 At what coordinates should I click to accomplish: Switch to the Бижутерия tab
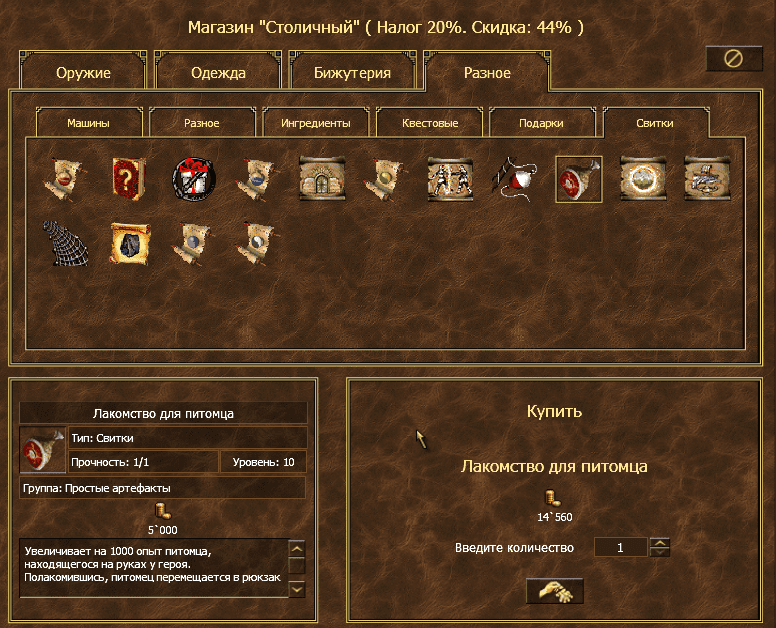[x=353, y=73]
